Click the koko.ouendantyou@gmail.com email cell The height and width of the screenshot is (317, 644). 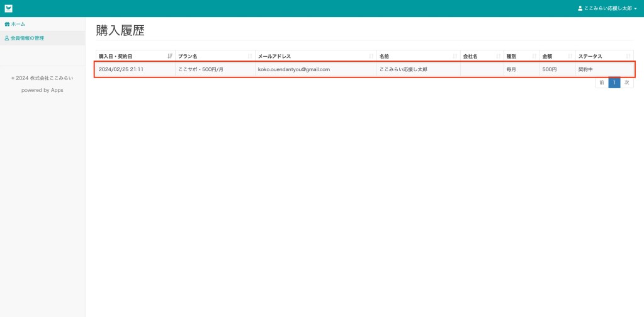[294, 69]
